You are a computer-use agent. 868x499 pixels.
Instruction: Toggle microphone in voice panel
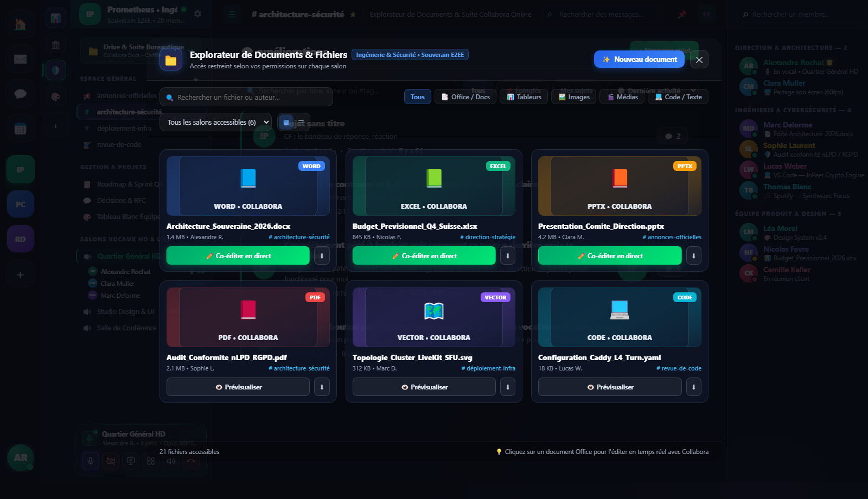[x=91, y=461]
